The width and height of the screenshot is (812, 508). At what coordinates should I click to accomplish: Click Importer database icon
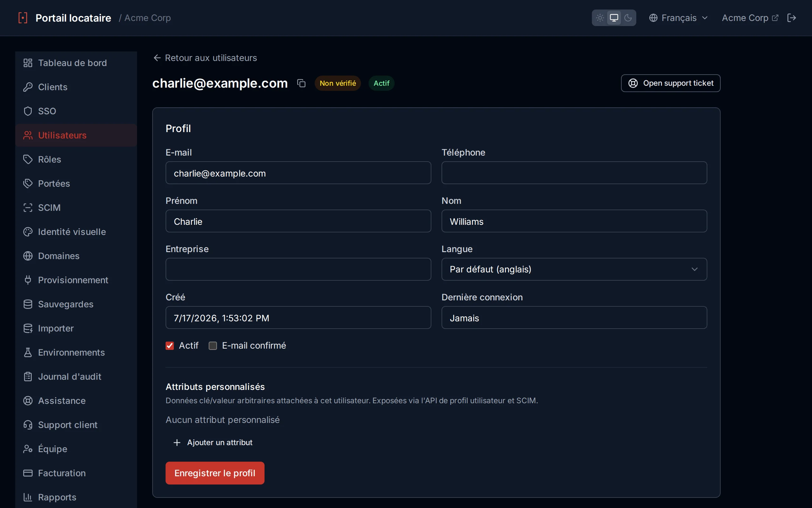point(28,328)
